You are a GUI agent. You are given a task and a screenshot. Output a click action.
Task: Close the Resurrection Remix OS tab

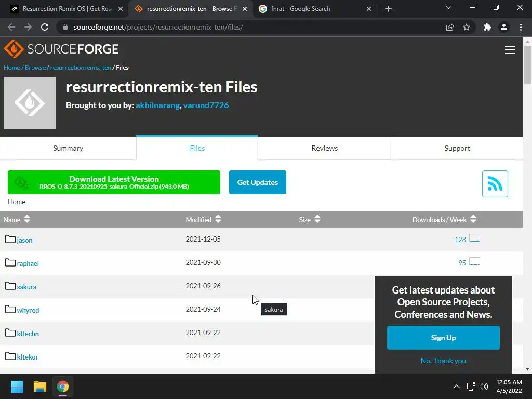coord(121,9)
